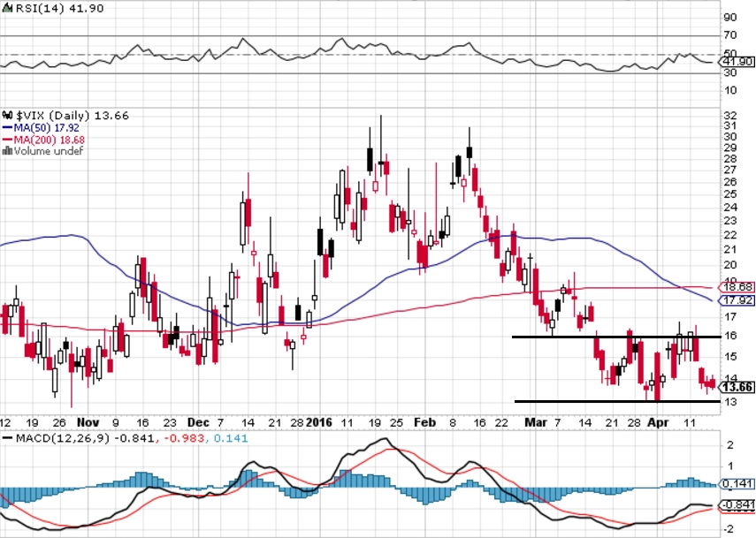Click the MA(200) 18.68 legend label

click(x=50, y=140)
